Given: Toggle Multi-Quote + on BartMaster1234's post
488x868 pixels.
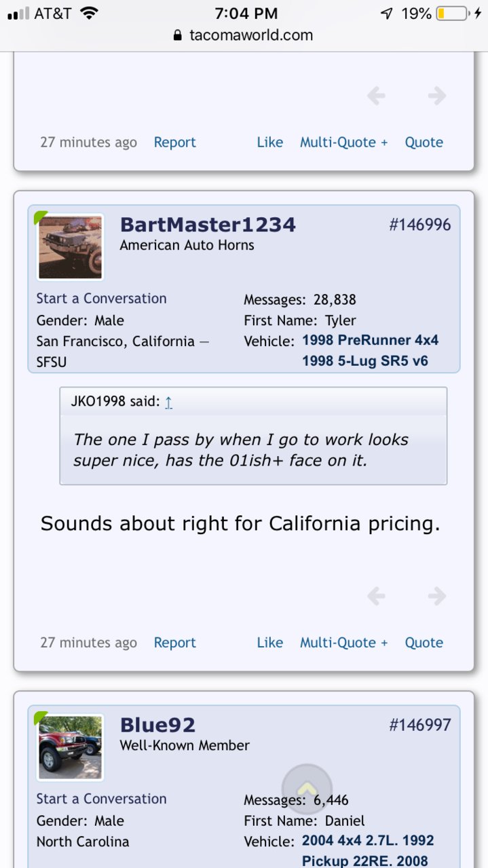Looking at the screenshot, I should 344,643.
